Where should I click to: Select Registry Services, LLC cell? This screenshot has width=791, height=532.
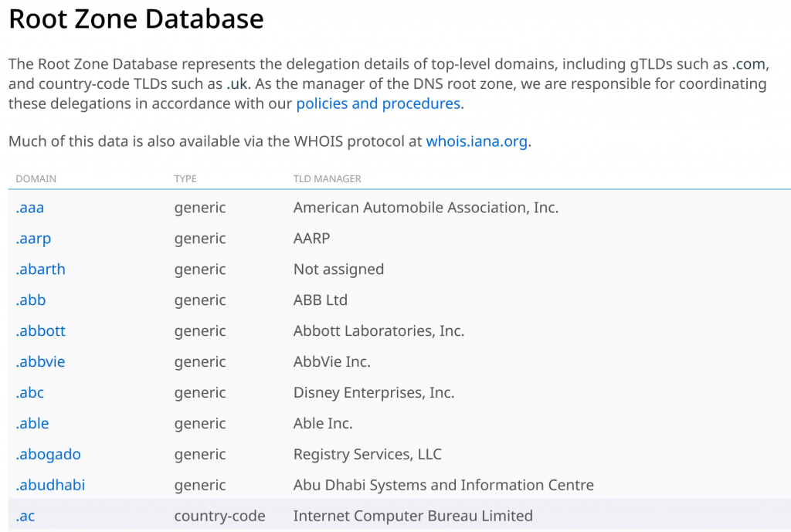coord(367,455)
